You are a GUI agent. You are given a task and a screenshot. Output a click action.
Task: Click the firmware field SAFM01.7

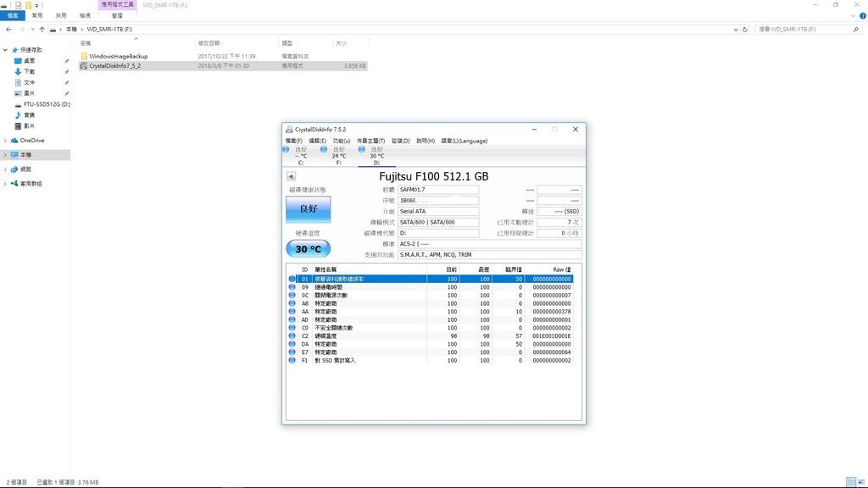(438, 190)
